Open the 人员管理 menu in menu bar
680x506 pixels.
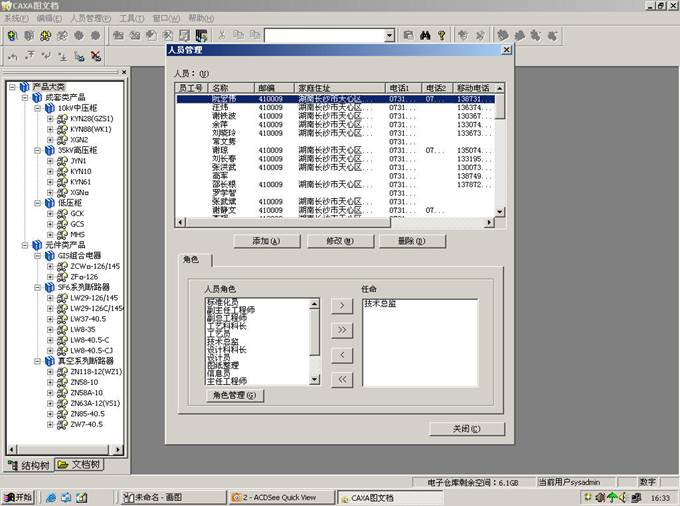[90, 18]
